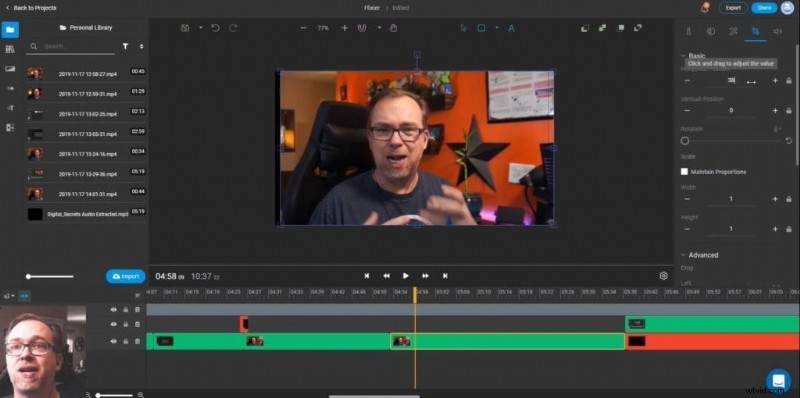Hide the bottom track with eye icon
The image size is (800, 398).
coord(113,341)
